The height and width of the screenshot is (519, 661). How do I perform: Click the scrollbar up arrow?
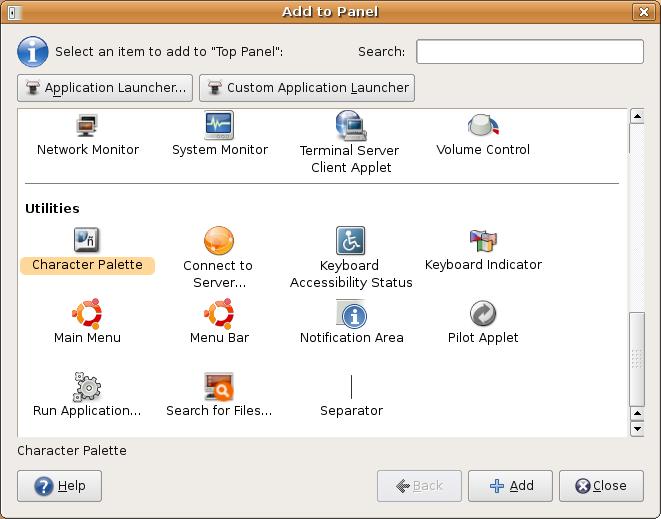pos(637,117)
